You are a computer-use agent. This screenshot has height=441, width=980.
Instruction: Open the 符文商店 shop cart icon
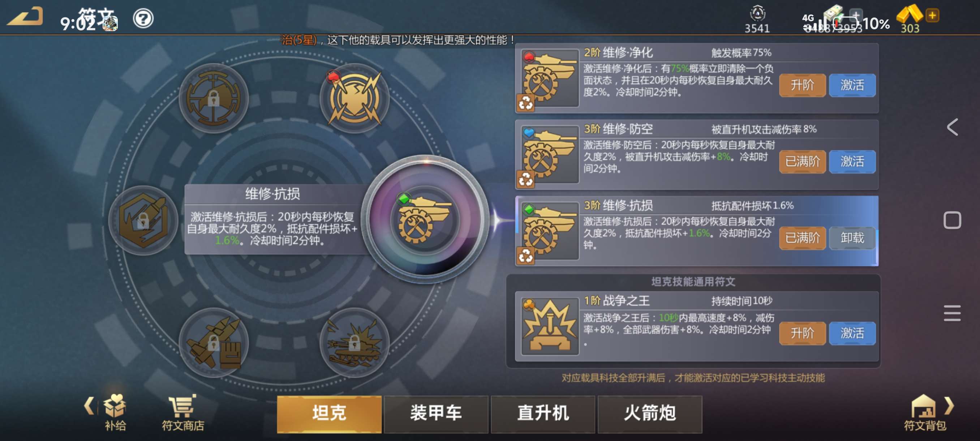coord(183,413)
